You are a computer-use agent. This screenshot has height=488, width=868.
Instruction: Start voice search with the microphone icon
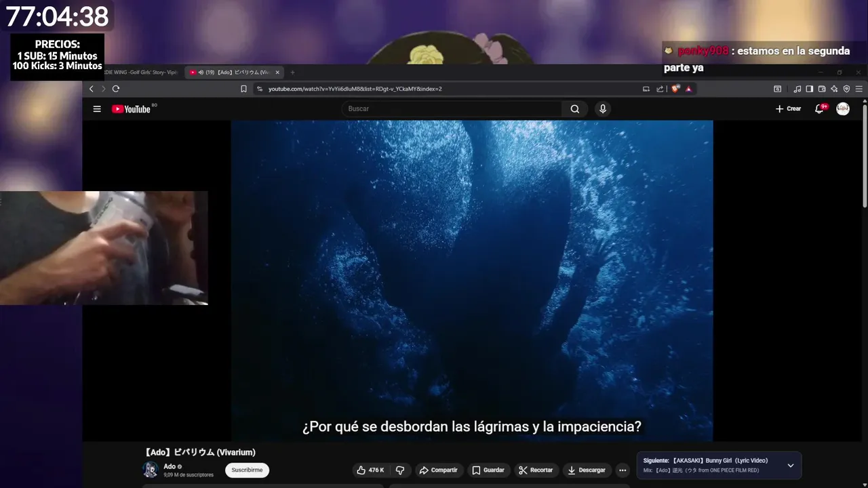[x=603, y=109]
